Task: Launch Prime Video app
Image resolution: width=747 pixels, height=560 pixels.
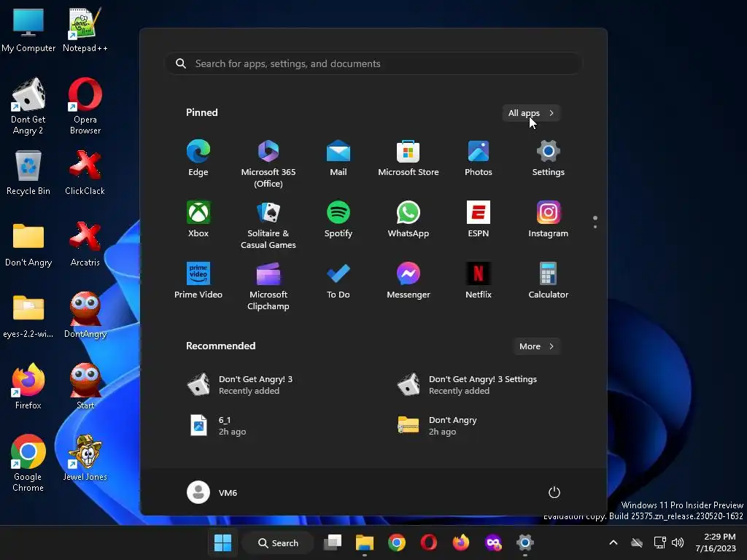Action: point(198,281)
